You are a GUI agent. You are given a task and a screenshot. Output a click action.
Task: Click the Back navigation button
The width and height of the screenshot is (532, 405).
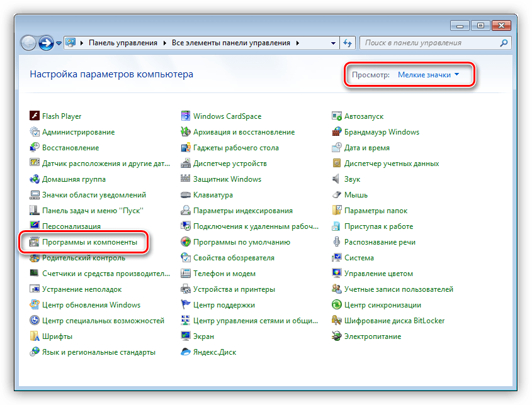click(28, 43)
